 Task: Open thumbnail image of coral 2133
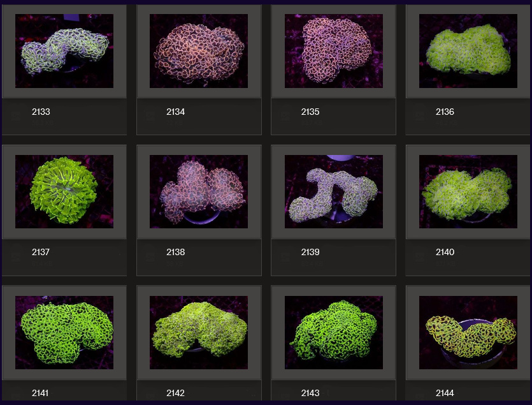(64, 51)
